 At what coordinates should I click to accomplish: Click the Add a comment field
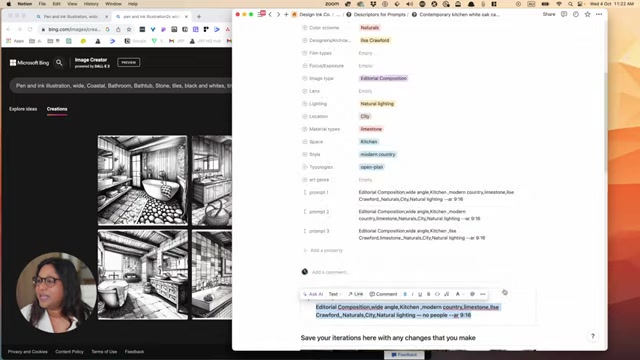click(x=330, y=272)
